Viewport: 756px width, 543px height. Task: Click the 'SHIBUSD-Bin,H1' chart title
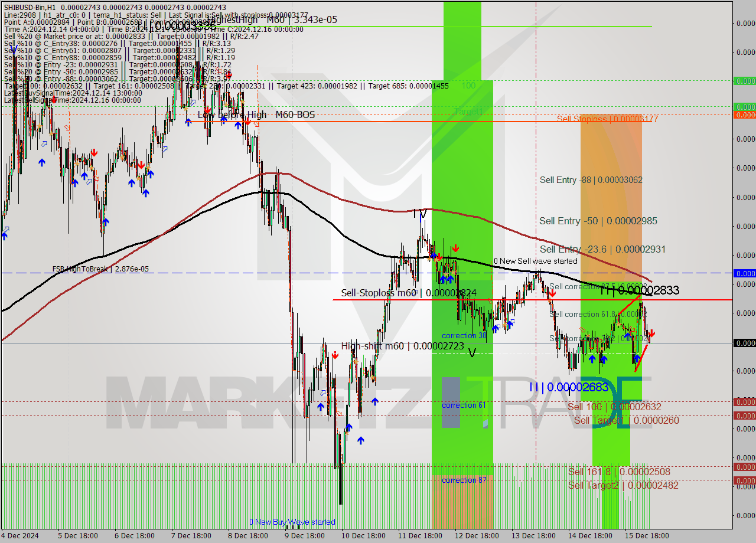(29, 7)
